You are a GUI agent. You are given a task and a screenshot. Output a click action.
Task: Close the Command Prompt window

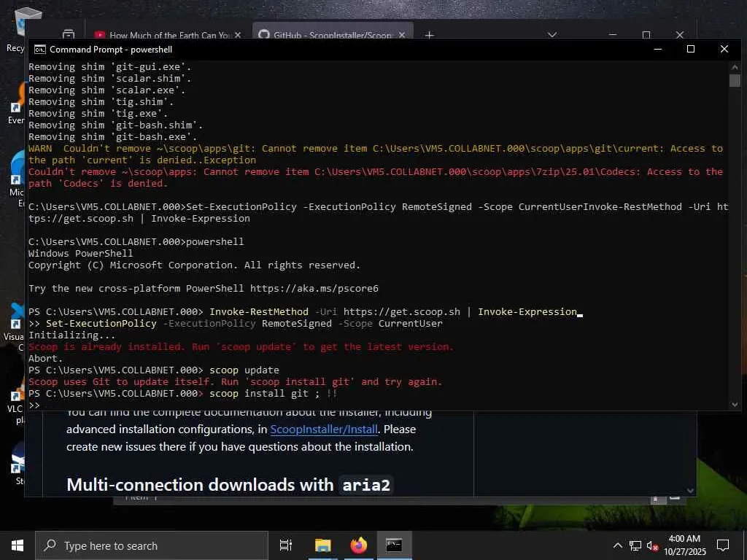[724, 49]
